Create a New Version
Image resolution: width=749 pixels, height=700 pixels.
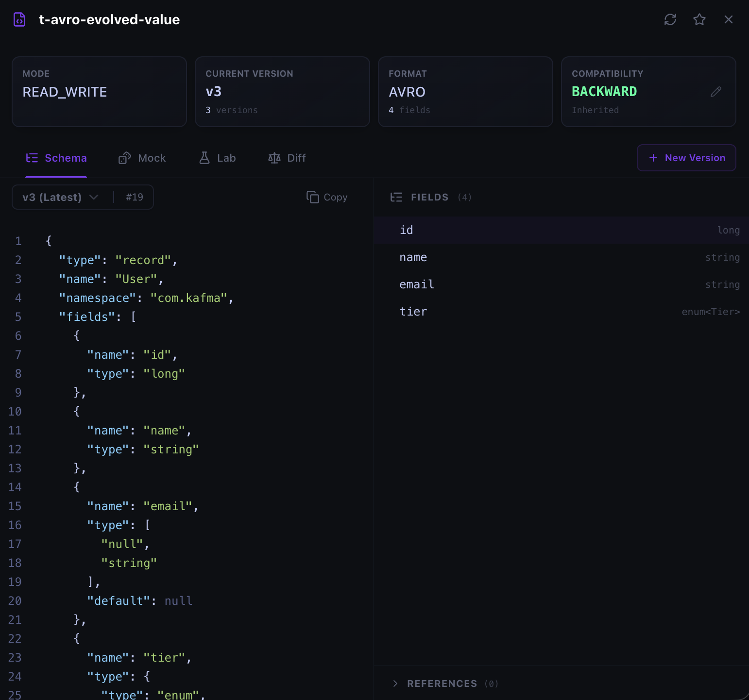pos(686,158)
